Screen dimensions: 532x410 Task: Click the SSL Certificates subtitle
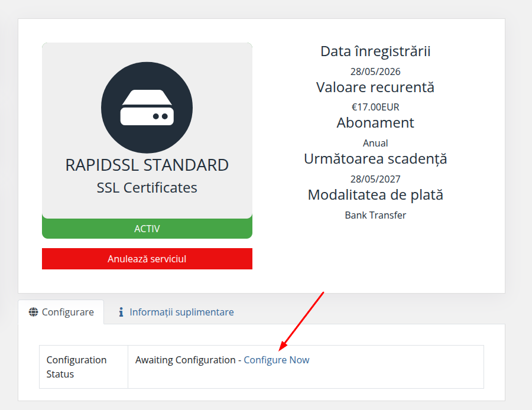click(147, 187)
